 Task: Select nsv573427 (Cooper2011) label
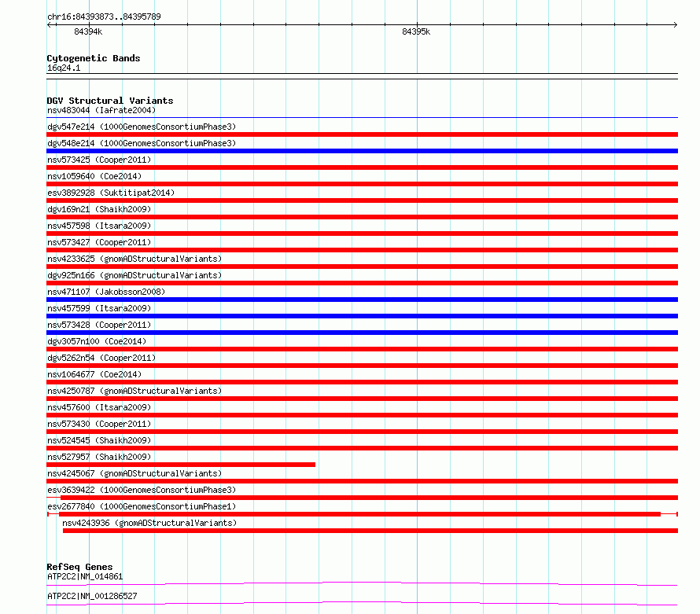(99, 242)
